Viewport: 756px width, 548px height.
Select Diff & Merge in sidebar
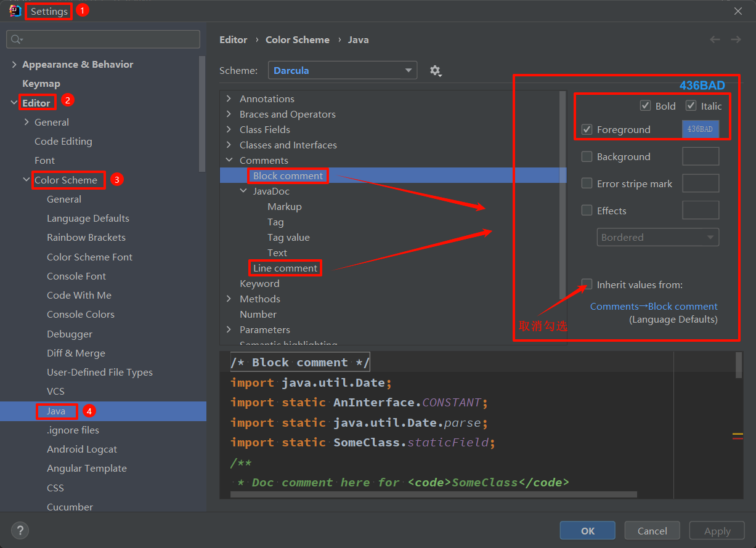tap(76, 353)
